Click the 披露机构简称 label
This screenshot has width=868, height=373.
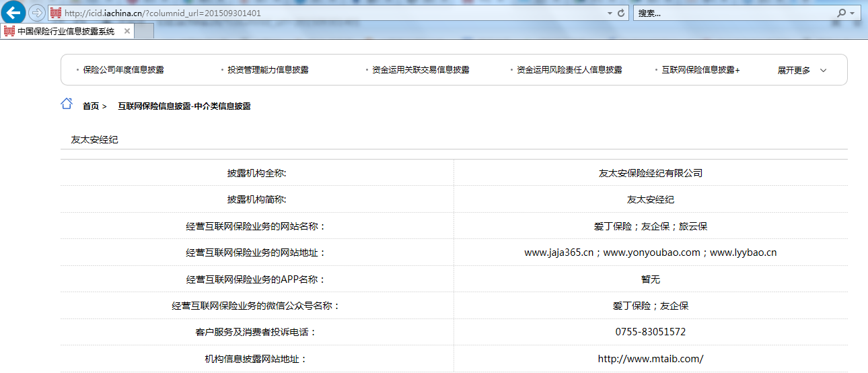(x=257, y=199)
